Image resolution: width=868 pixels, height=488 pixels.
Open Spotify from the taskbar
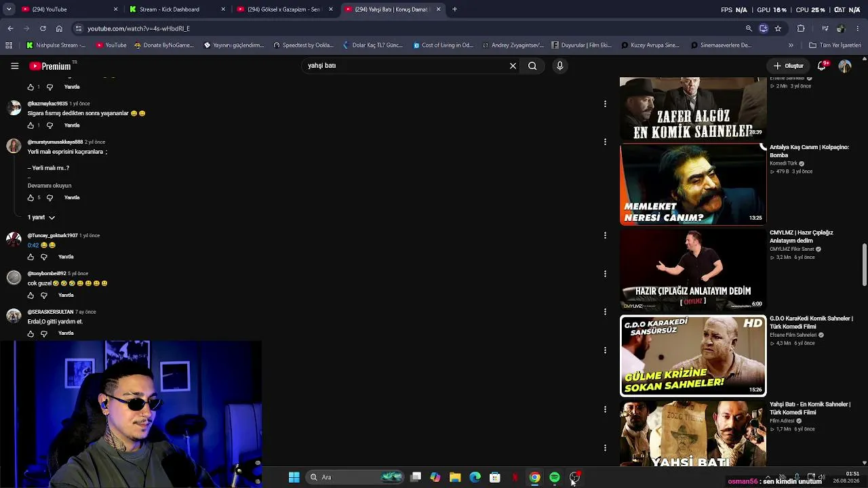pyautogui.click(x=555, y=477)
